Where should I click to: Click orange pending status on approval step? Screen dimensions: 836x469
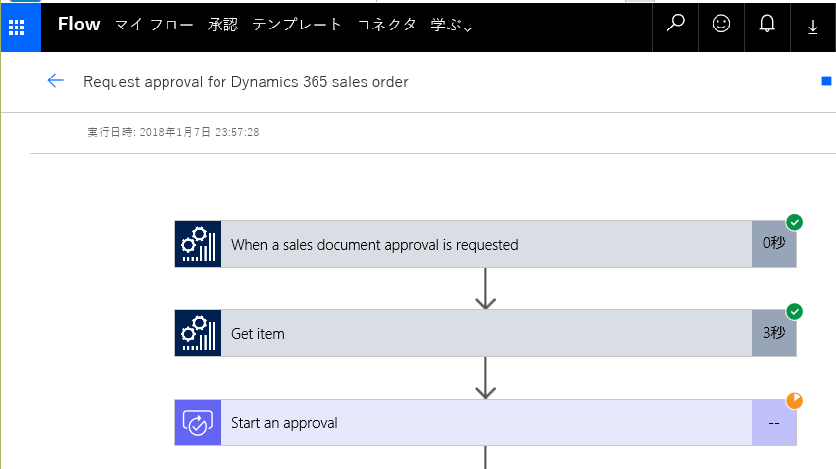(794, 401)
